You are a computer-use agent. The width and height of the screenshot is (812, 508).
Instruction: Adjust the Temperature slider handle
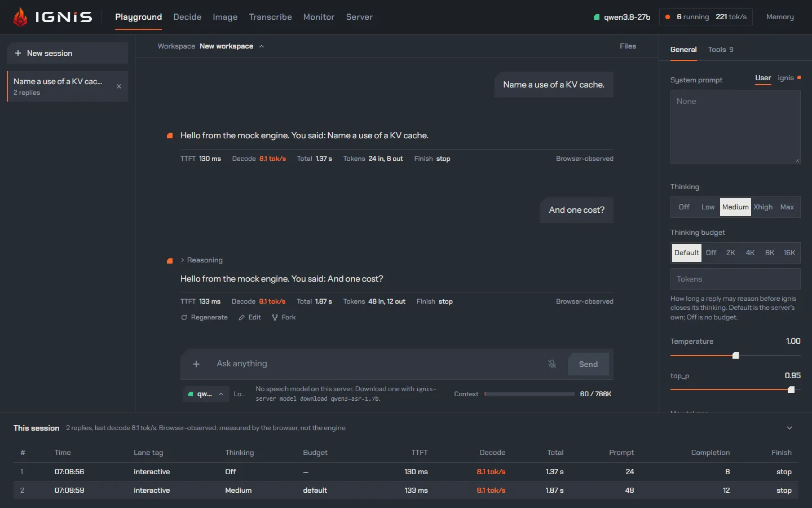click(x=735, y=356)
